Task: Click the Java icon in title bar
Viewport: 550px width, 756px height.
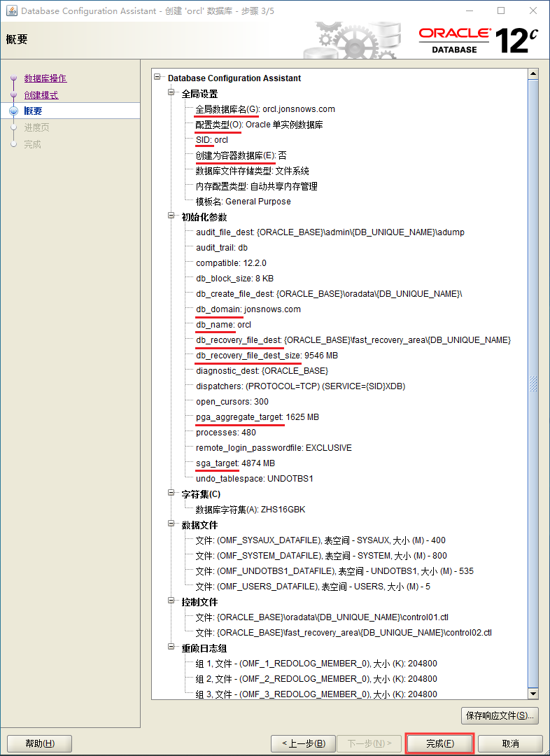Action: click(x=12, y=10)
